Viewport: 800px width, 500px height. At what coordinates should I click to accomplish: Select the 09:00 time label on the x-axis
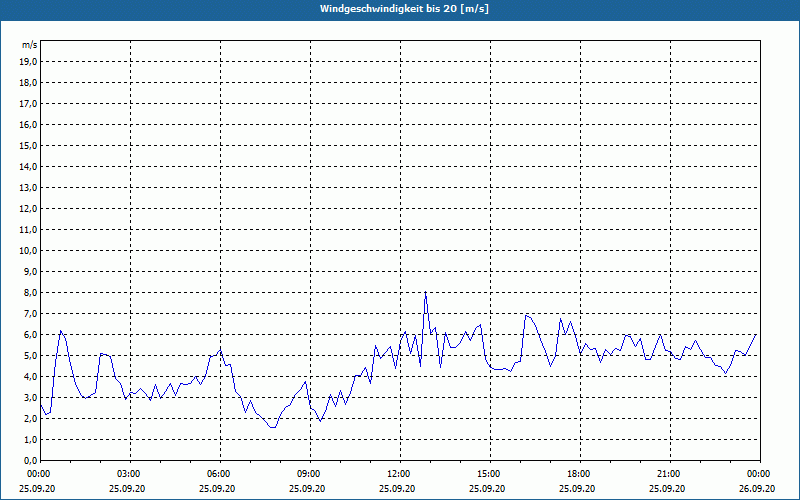click(x=308, y=474)
